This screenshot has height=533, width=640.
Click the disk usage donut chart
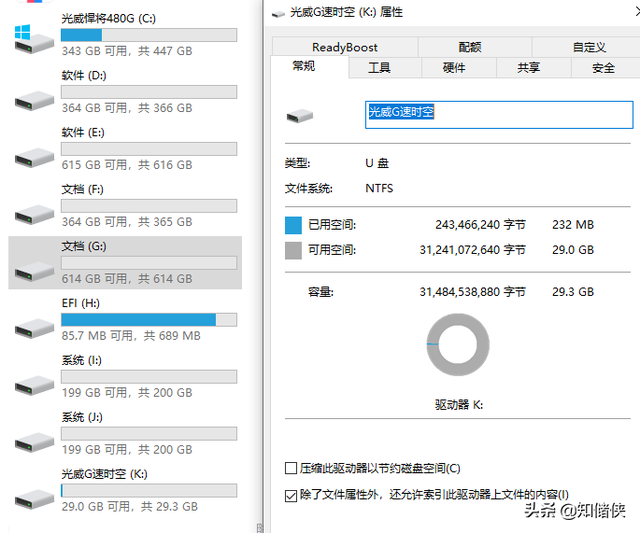tap(458, 344)
